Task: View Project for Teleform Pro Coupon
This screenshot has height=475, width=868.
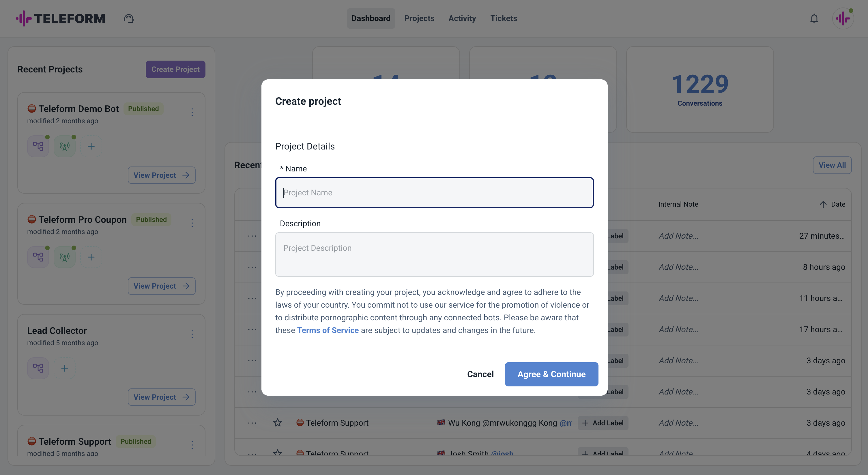Action: [x=161, y=286]
